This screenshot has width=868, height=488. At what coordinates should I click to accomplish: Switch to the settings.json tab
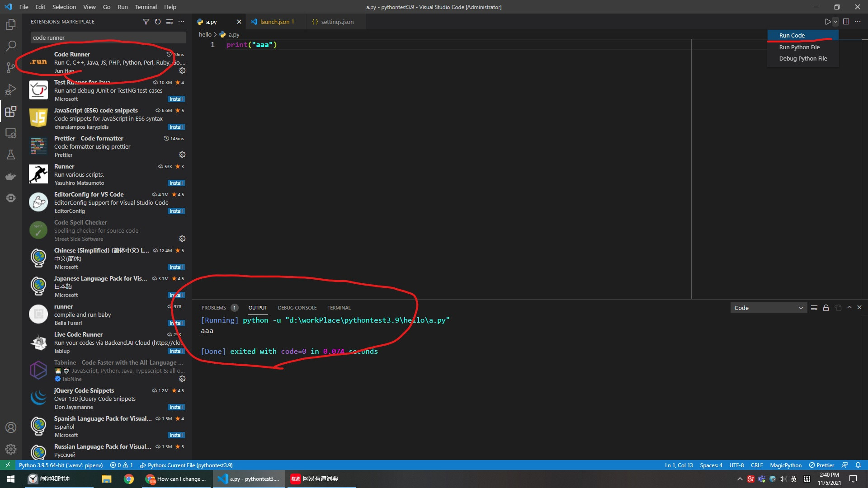[x=337, y=22]
